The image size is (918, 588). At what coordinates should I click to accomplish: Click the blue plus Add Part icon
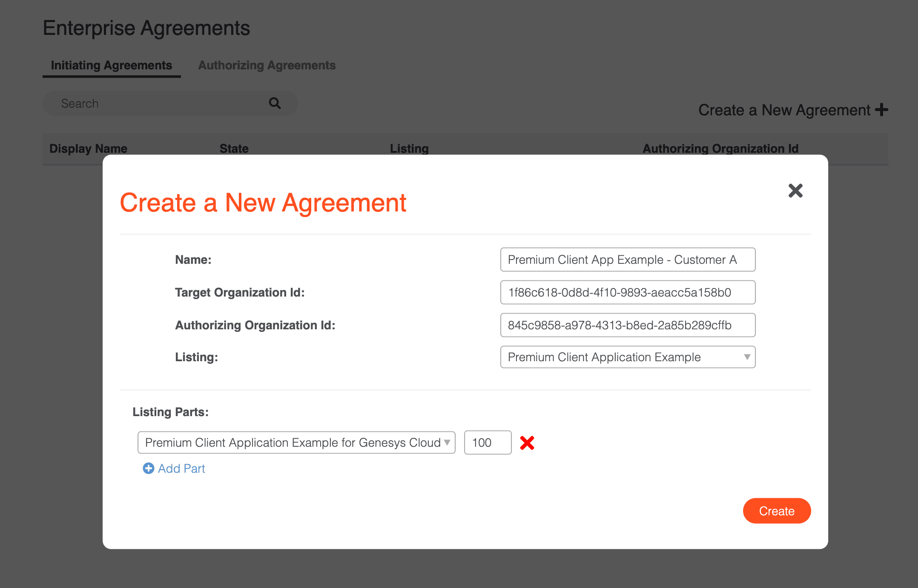click(x=148, y=468)
